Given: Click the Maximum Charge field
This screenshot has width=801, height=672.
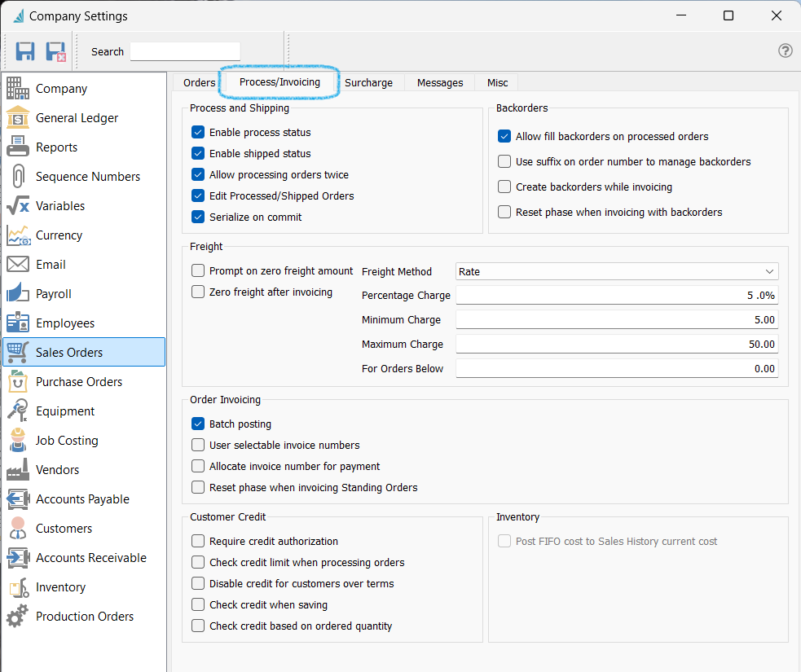Looking at the screenshot, I should click(617, 345).
